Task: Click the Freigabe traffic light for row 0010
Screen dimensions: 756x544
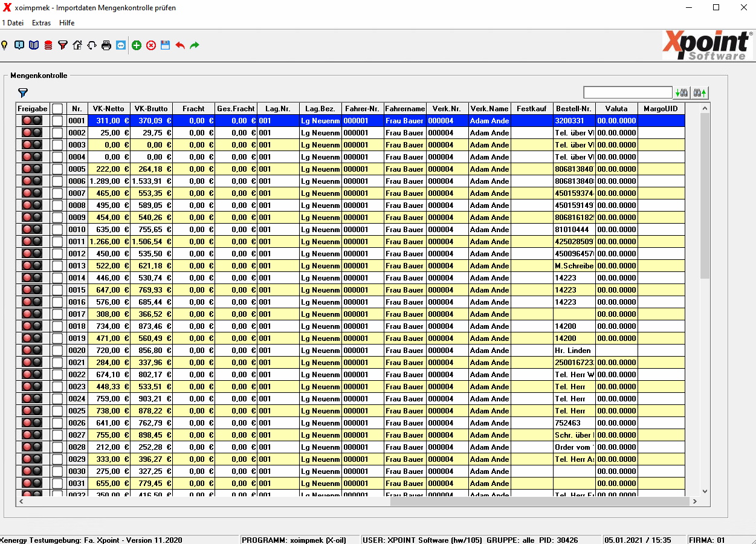Action: pos(32,230)
